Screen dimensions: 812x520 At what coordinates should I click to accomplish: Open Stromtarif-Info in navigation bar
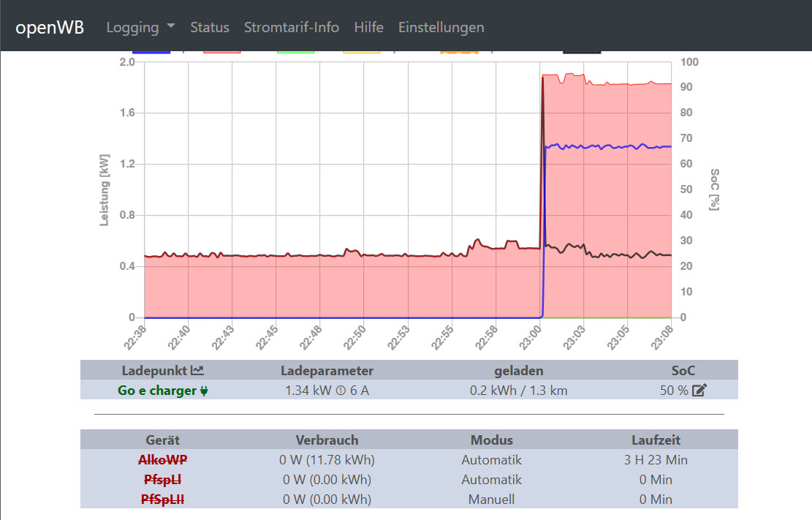[x=292, y=27]
